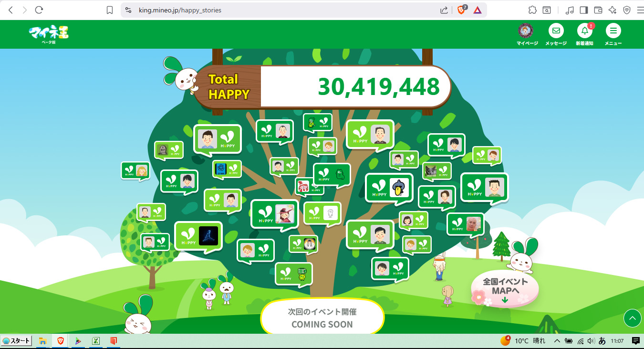Open the Wi-Fi network icon

[x=581, y=341]
